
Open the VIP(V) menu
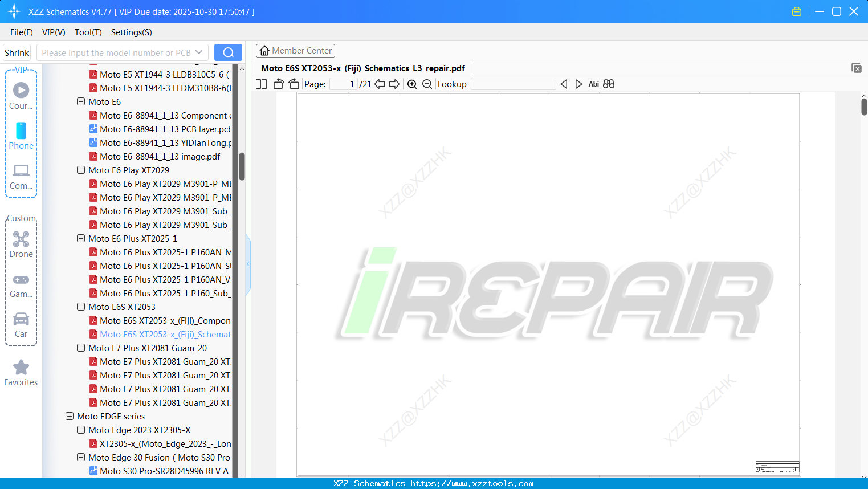click(x=54, y=32)
